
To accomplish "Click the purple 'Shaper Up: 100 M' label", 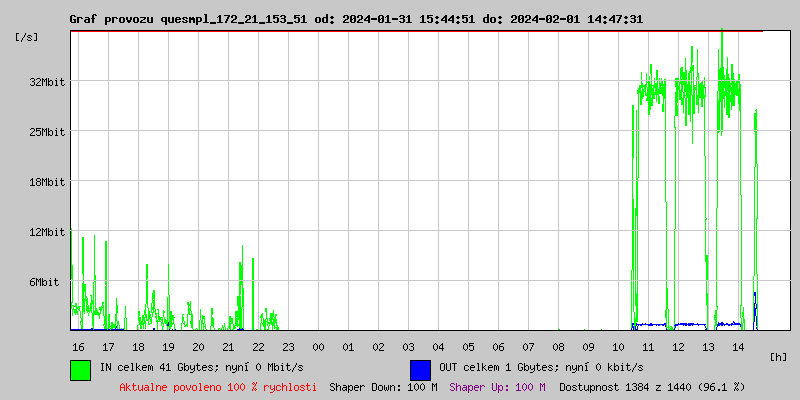I will click(497, 386).
